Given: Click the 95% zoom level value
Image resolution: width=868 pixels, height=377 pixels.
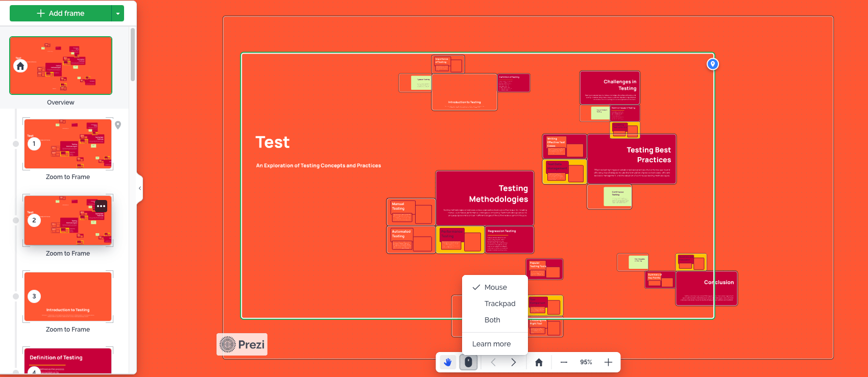Looking at the screenshot, I should [x=586, y=362].
